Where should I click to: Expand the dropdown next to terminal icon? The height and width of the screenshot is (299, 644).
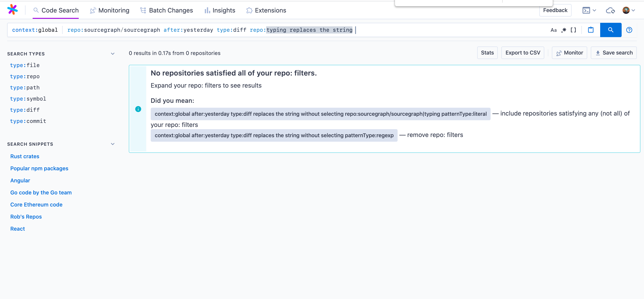coord(595,10)
